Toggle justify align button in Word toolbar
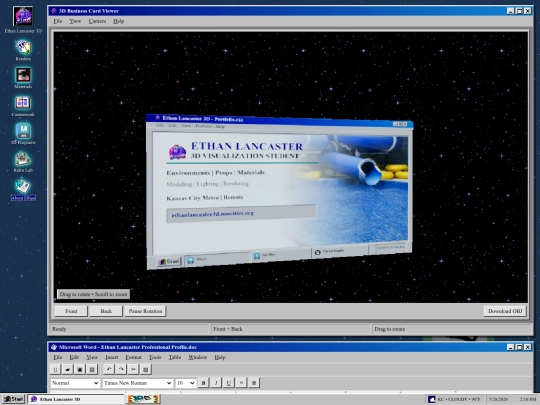Screen dimensions: 540x405 point(254,383)
